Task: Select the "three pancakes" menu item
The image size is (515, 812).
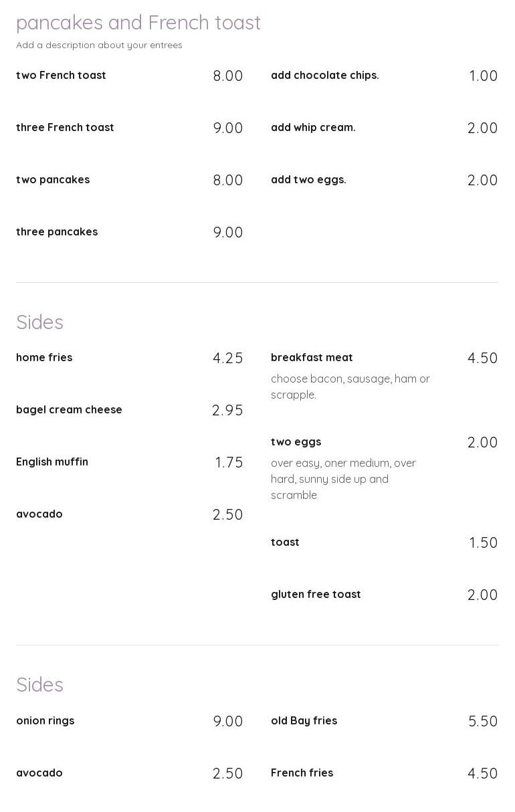Action: 57,232
